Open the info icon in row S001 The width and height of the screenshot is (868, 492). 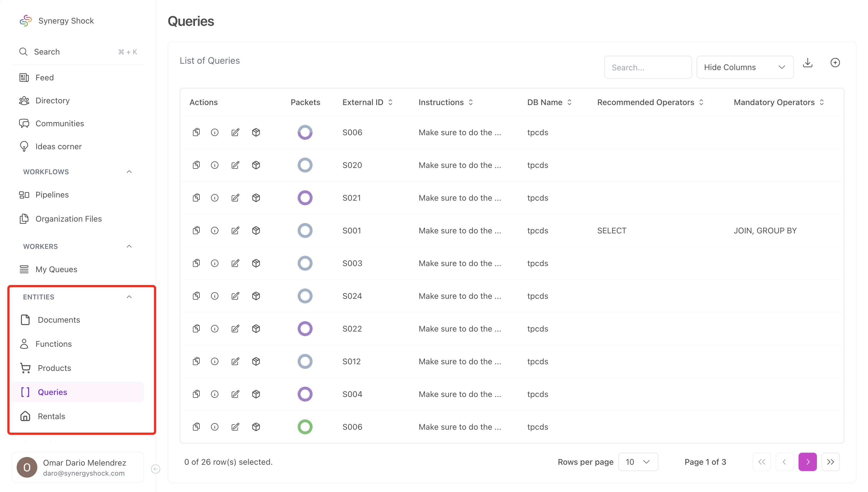[x=214, y=230]
